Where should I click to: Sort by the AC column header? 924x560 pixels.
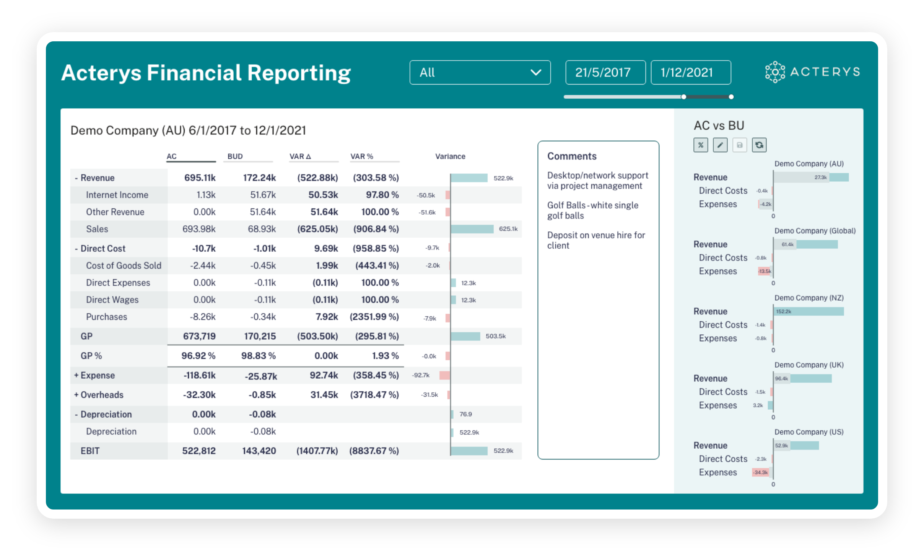[x=172, y=156]
